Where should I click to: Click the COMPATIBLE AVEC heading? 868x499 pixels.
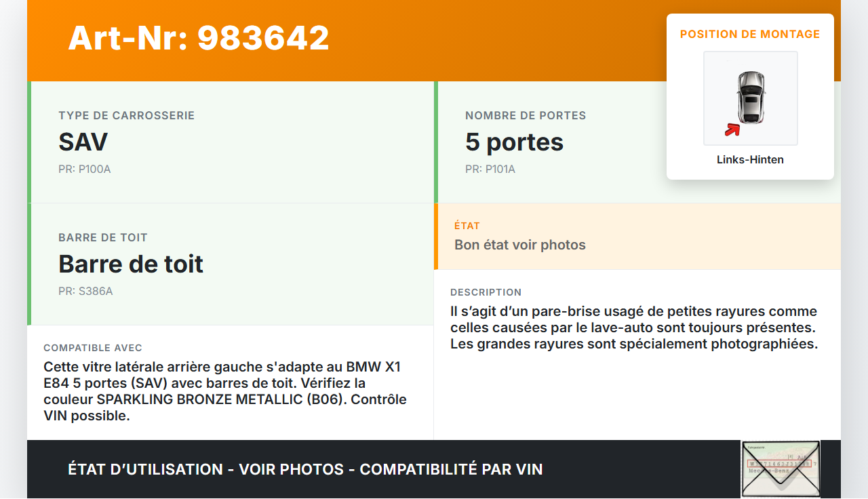(93, 348)
